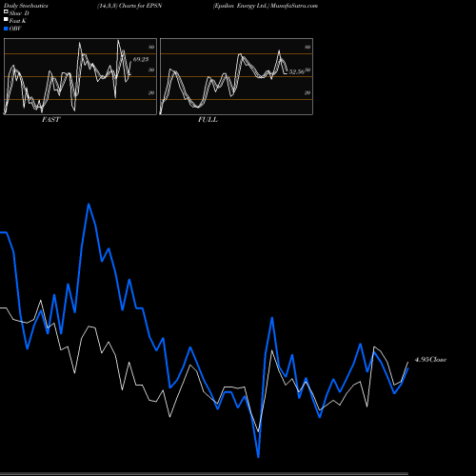Click the '(14,3,3) Charts for EPSN' text
476x476 pixels.
[129, 6]
